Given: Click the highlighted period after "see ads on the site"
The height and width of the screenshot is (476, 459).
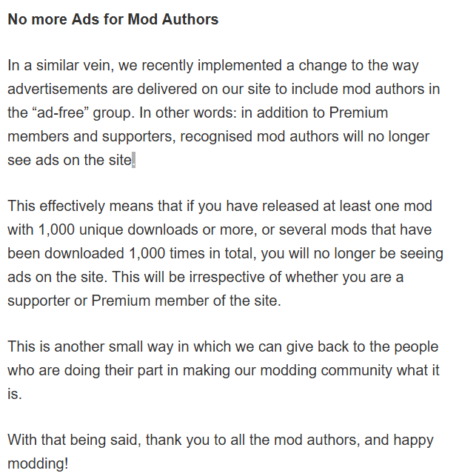Looking at the screenshot, I should pos(133,161).
